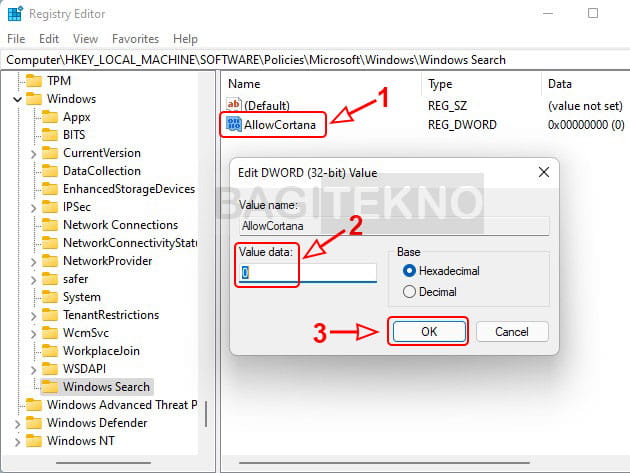Viewport: 630px width, 473px height.
Task: Click the Windows NT folder icon
Action: (x=34, y=441)
